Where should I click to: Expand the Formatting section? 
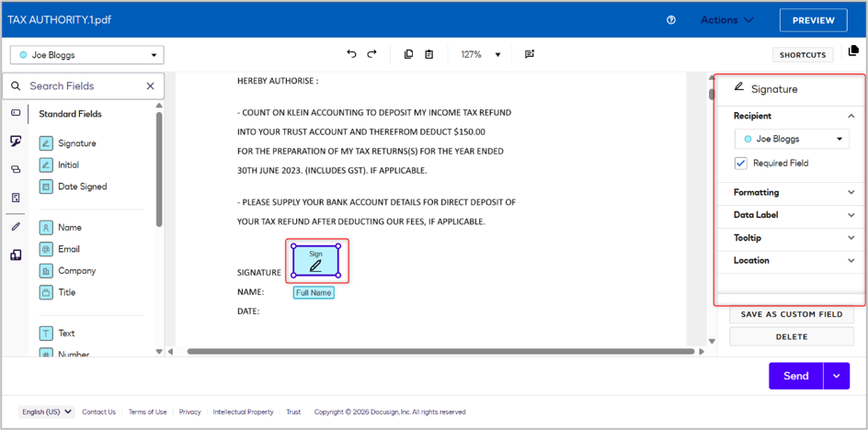[x=851, y=193]
